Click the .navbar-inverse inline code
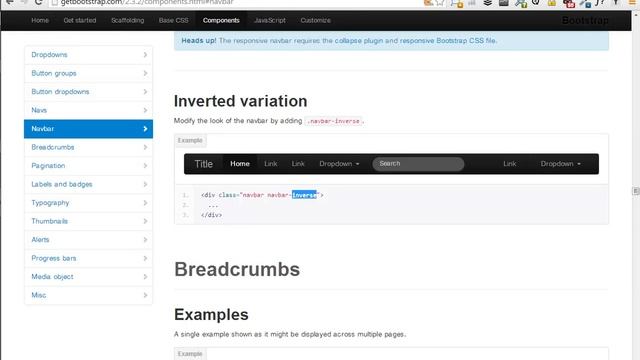 pyautogui.click(x=333, y=121)
